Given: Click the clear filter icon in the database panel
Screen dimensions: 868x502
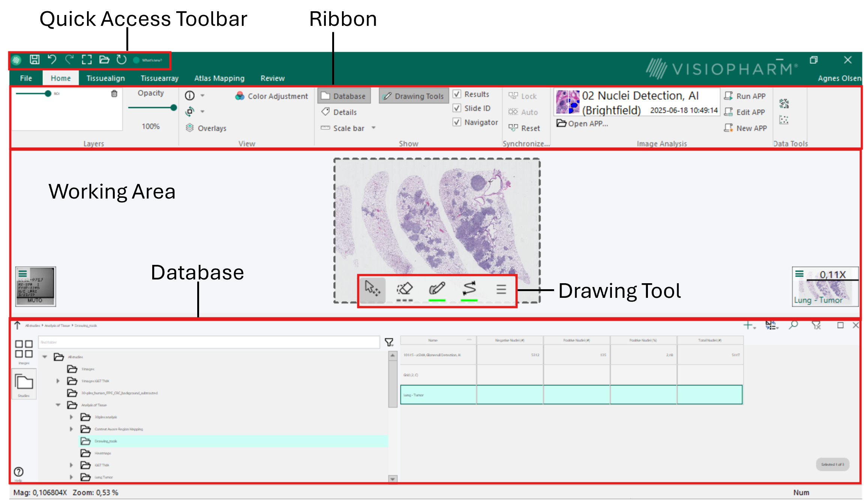Looking at the screenshot, I should (x=816, y=326).
